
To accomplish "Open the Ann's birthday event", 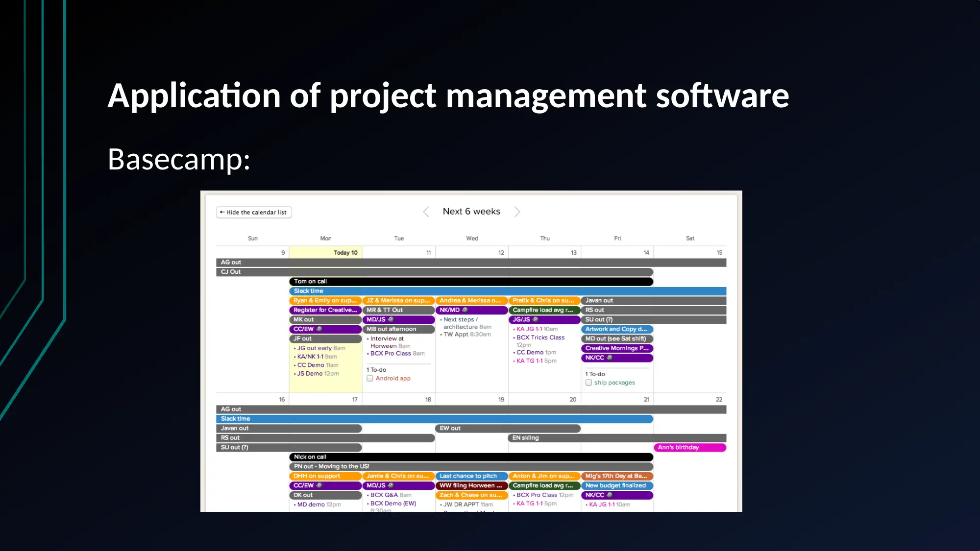I will click(x=690, y=447).
